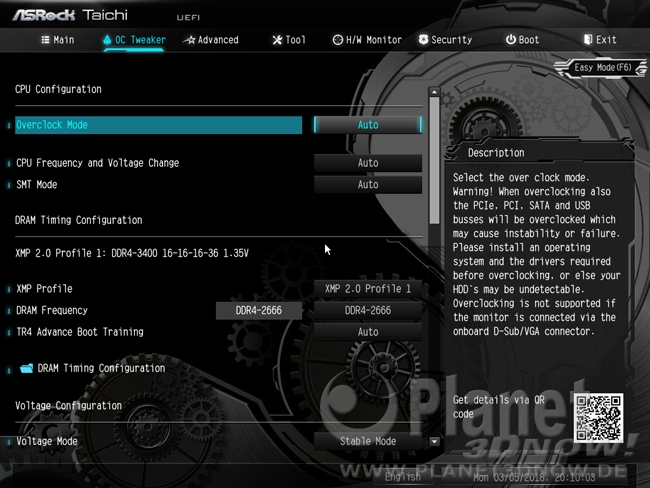
Task: Click the Exit door icon
Action: [588, 39]
